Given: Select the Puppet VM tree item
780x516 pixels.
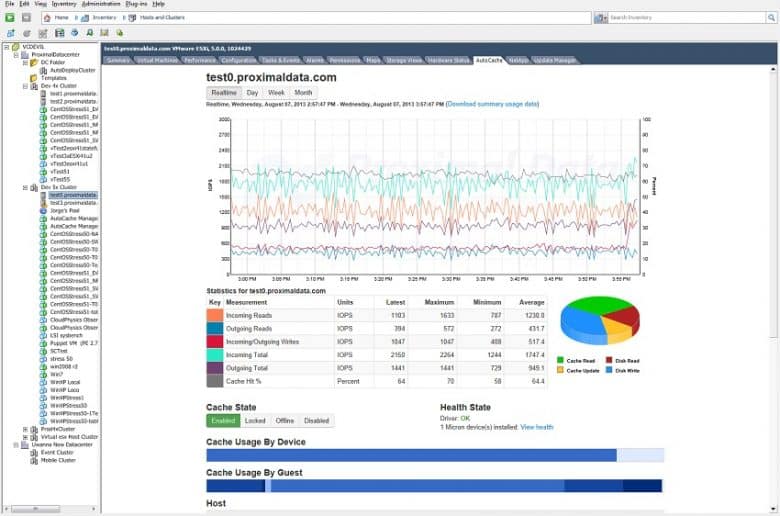Looking at the screenshot, I should [x=74, y=343].
